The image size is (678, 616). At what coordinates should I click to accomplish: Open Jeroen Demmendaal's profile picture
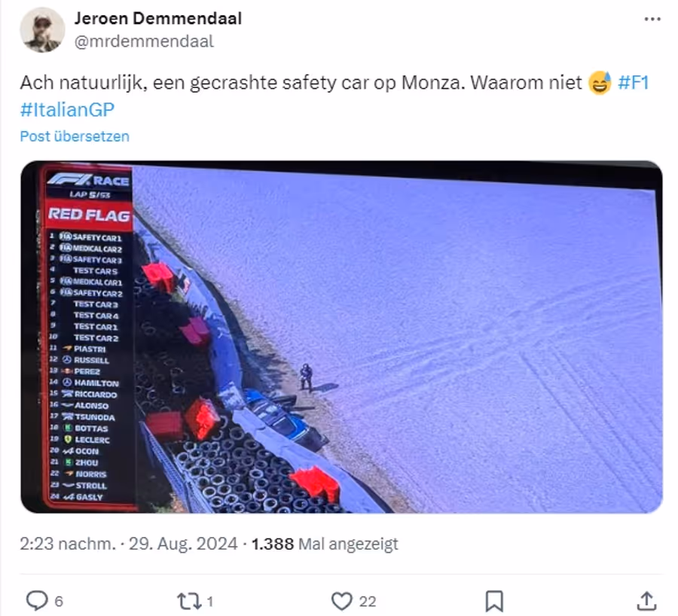42,30
